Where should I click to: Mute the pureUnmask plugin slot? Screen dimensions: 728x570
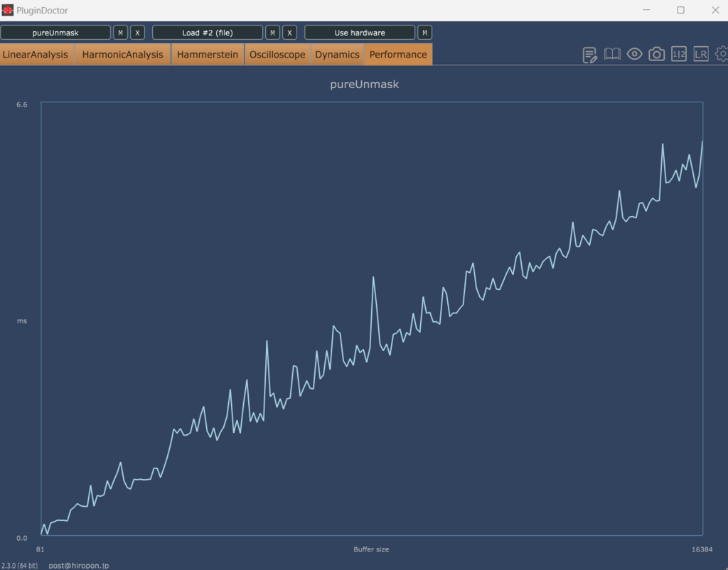tap(120, 33)
